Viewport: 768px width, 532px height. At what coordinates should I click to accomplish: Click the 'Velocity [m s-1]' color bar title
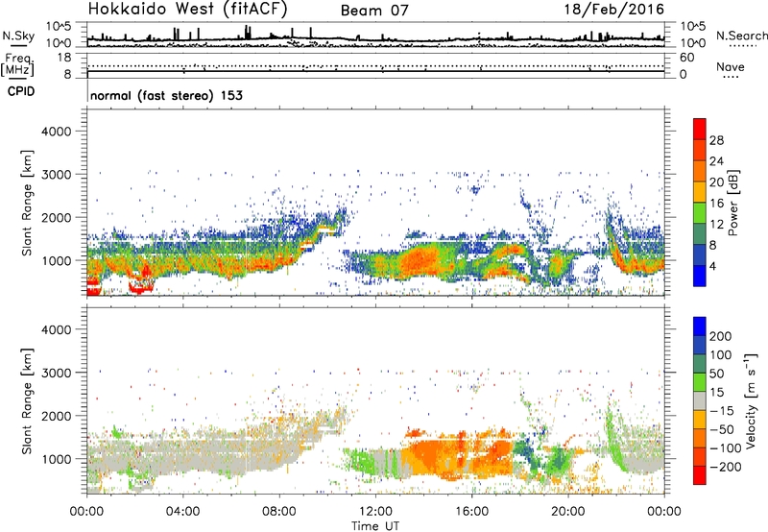(751, 400)
